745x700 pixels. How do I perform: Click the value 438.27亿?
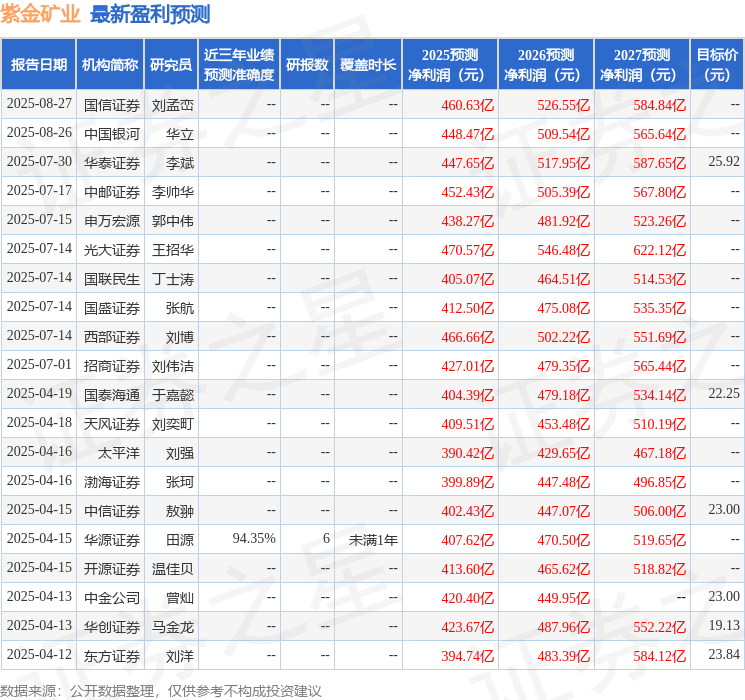468,221
